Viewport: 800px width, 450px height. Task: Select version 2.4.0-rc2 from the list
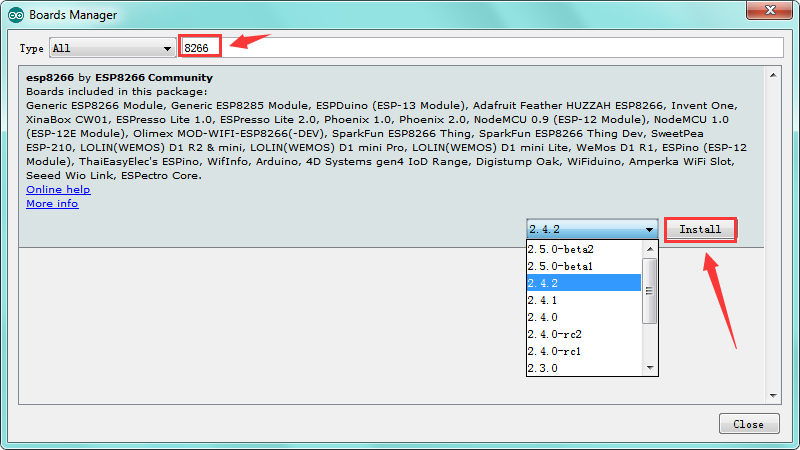pos(584,334)
